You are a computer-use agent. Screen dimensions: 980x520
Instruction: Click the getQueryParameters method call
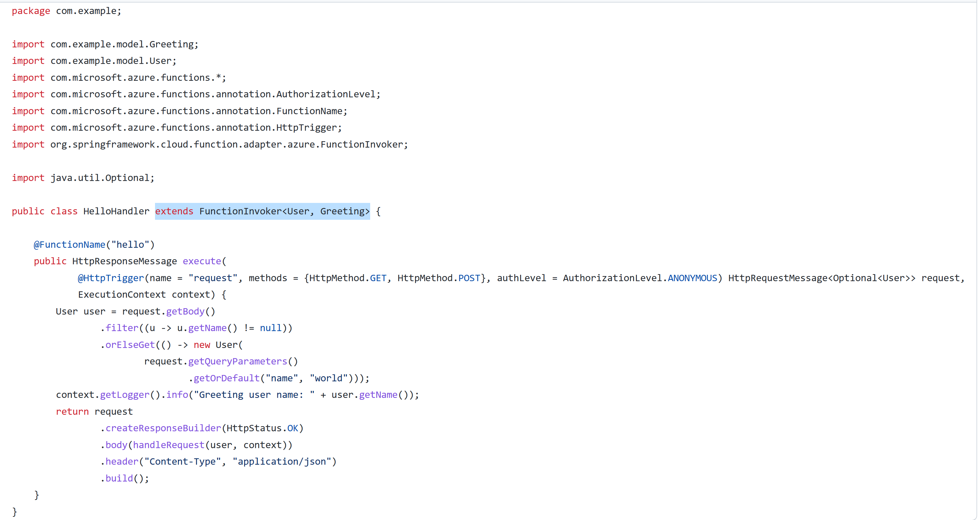(237, 361)
